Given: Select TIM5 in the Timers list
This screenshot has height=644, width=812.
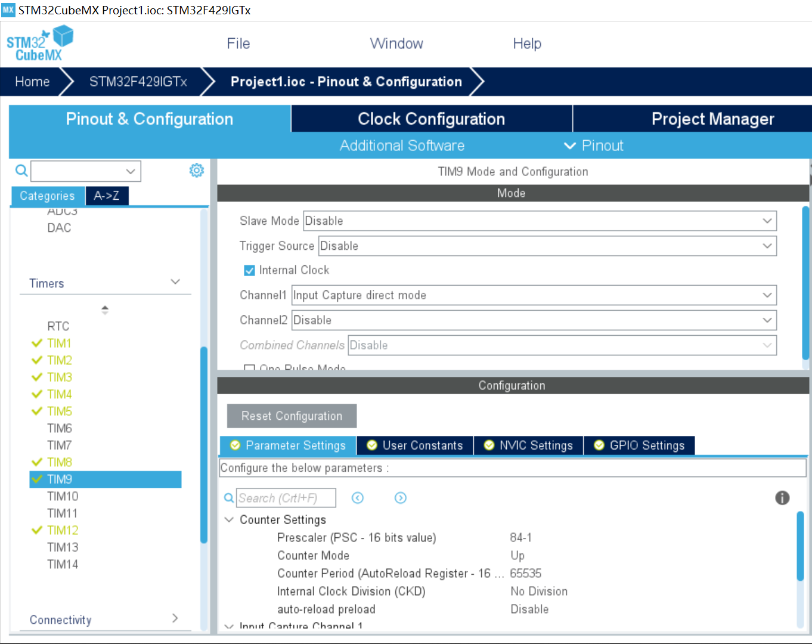Looking at the screenshot, I should [60, 411].
